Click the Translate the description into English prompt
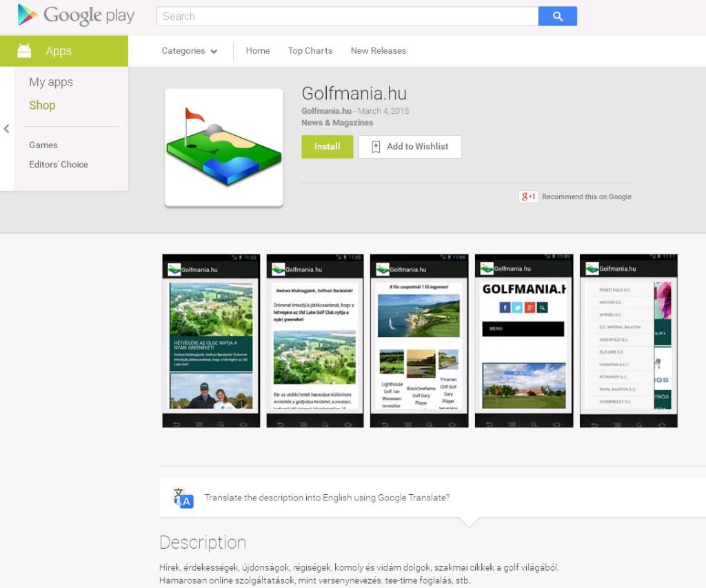 [327, 498]
